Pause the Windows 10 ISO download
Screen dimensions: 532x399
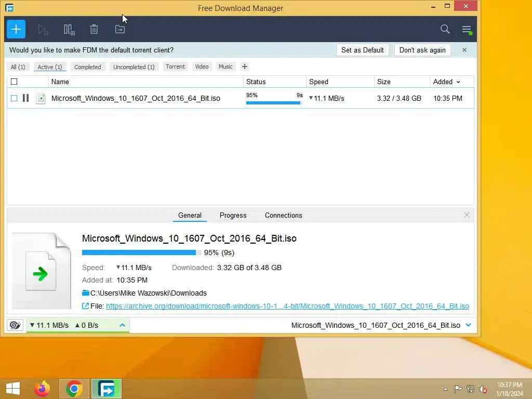coord(26,98)
